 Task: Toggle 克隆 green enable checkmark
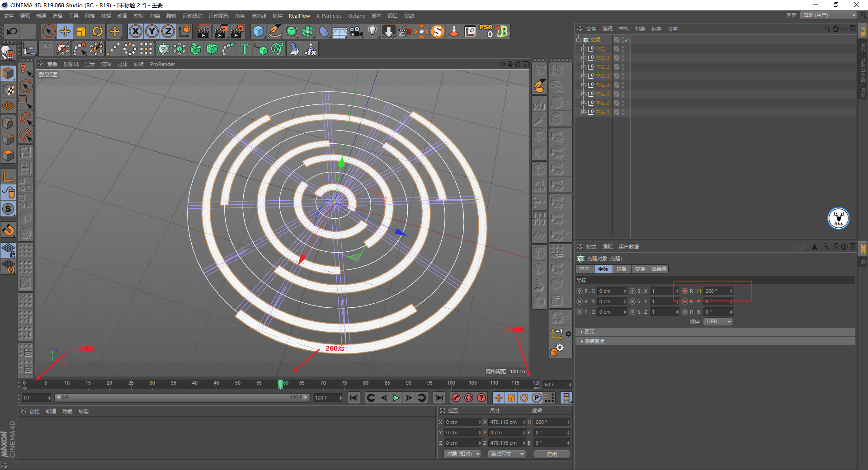pyautogui.click(x=627, y=40)
